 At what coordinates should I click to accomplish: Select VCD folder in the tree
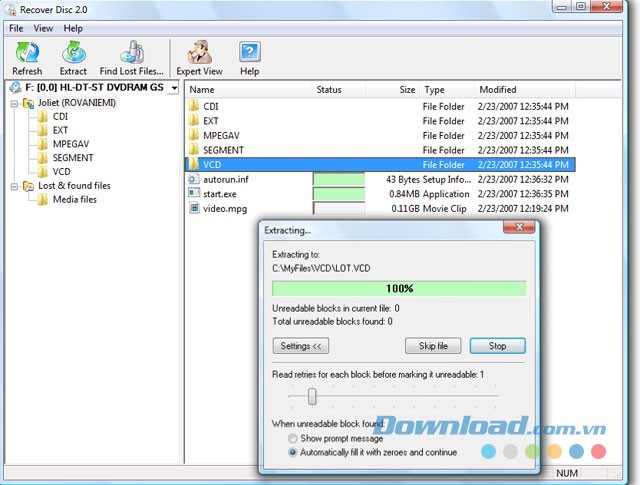click(x=62, y=172)
